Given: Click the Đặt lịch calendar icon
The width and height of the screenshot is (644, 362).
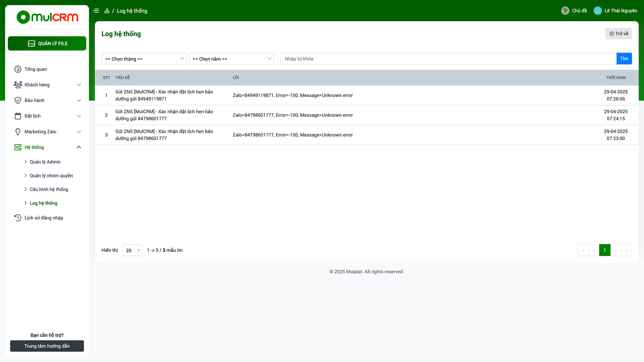Looking at the screenshot, I should click(x=18, y=116).
